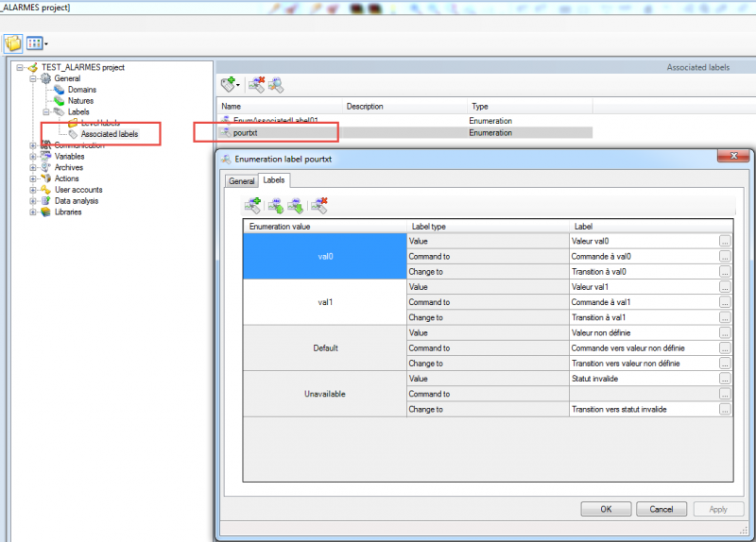
Task: Open browse button for 'Transition vers statut invalide'
Action: 725,410
